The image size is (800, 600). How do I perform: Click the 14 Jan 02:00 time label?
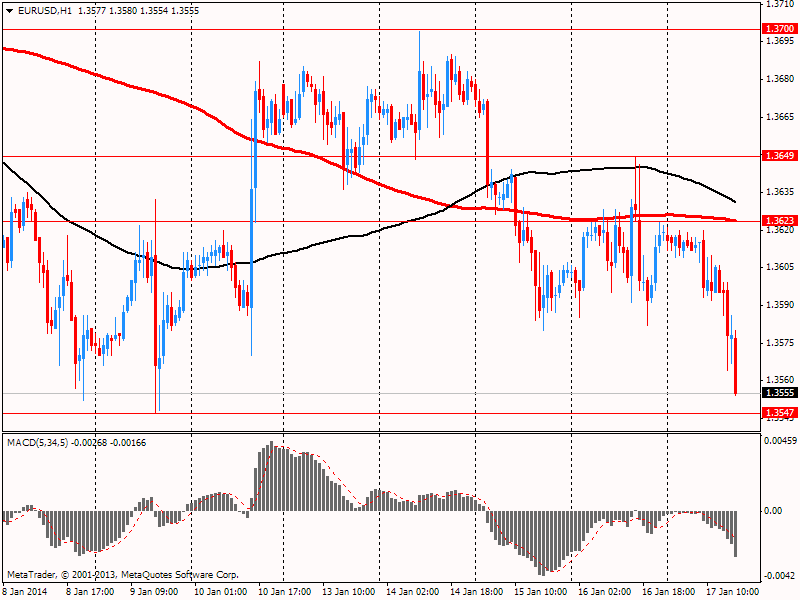[411, 591]
